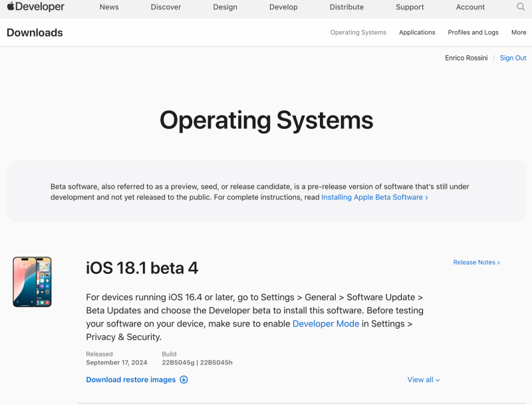The image size is (532, 405).
Task: Open the iOS 18.1 iPhone thumbnail image
Action: coord(32,282)
